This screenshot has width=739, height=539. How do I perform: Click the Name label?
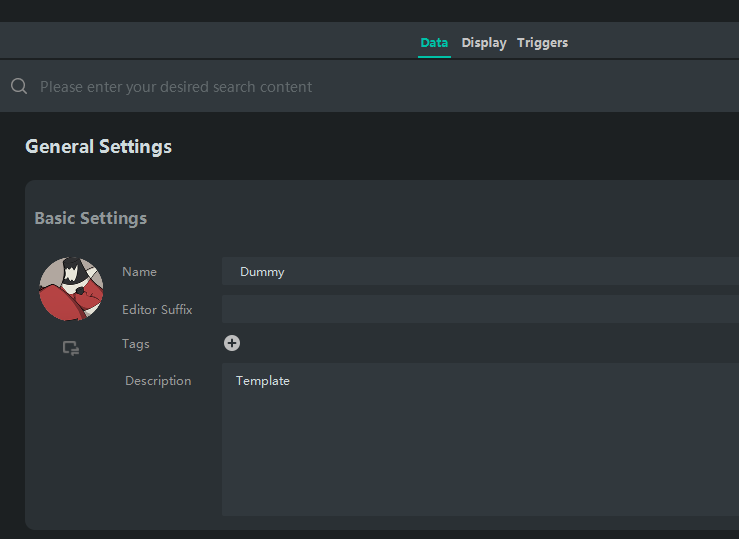pyautogui.click(x=139, y=272)
